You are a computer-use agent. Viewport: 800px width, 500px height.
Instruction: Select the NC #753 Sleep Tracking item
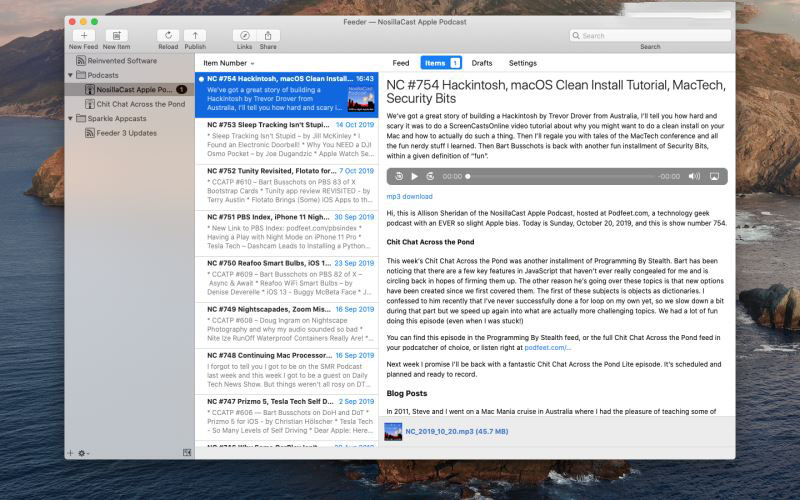286,141
